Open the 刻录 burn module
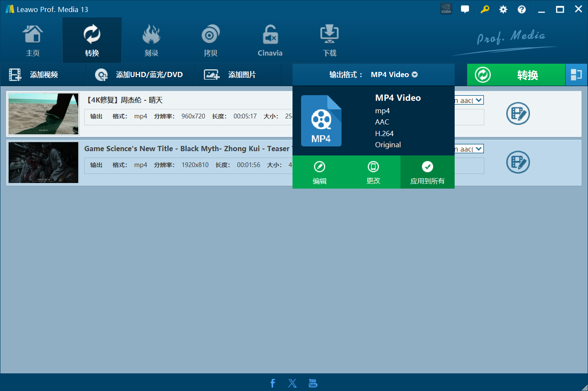 click(151, 41)
